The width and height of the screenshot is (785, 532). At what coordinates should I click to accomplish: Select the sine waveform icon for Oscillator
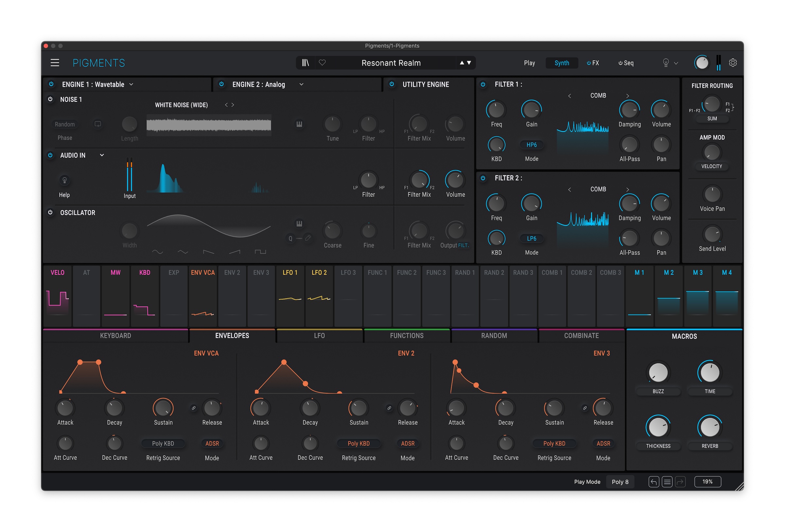click(157, 252)
